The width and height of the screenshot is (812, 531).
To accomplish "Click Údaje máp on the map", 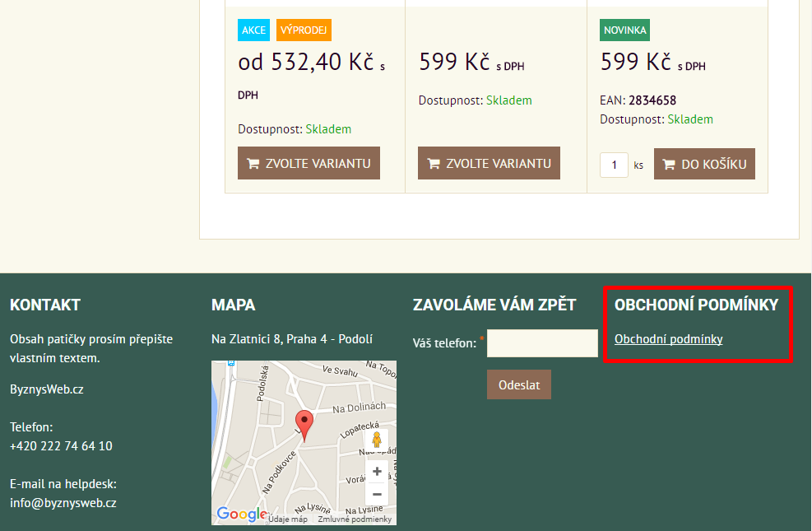I will (288, 519).
